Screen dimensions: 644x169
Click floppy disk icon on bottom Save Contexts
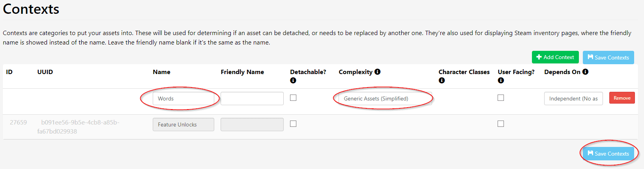click(x=590, y=153)
